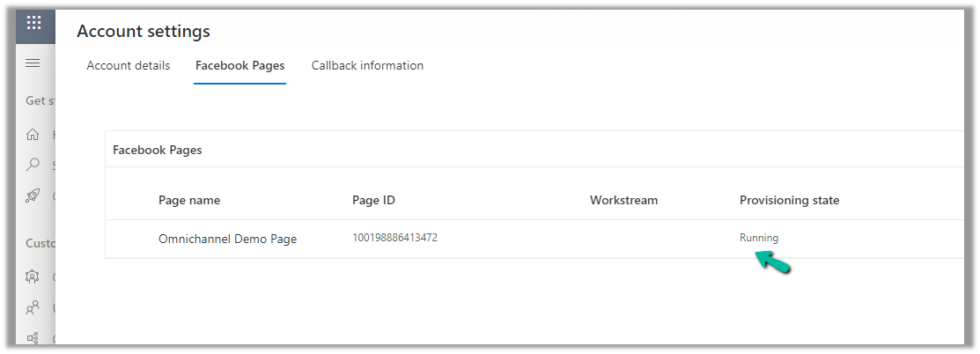Click the Running provisioning state

(759, 238)
